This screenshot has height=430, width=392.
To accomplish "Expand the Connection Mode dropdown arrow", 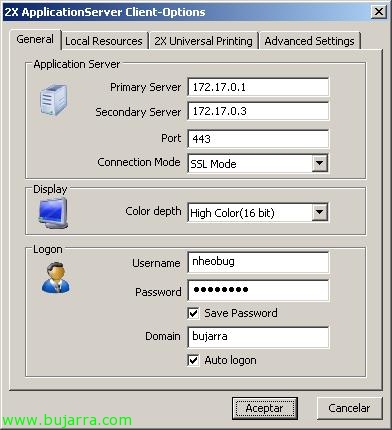I will pos(319,163).
